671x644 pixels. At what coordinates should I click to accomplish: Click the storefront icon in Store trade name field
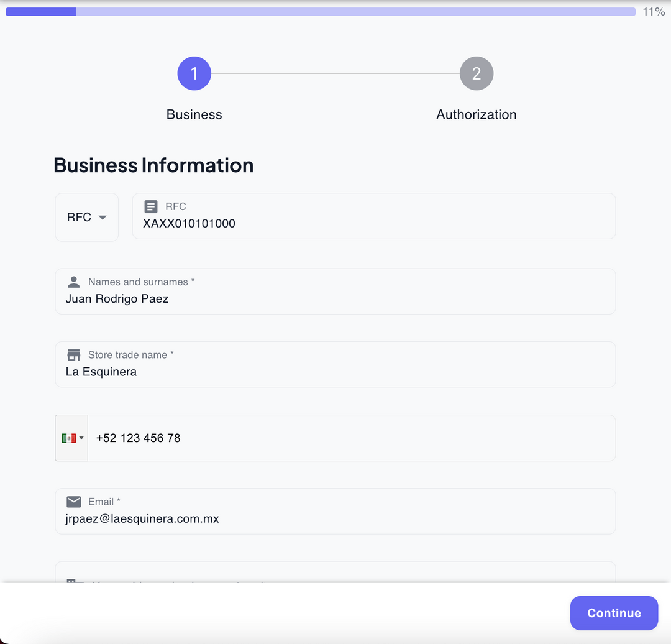tap(73, 354)
